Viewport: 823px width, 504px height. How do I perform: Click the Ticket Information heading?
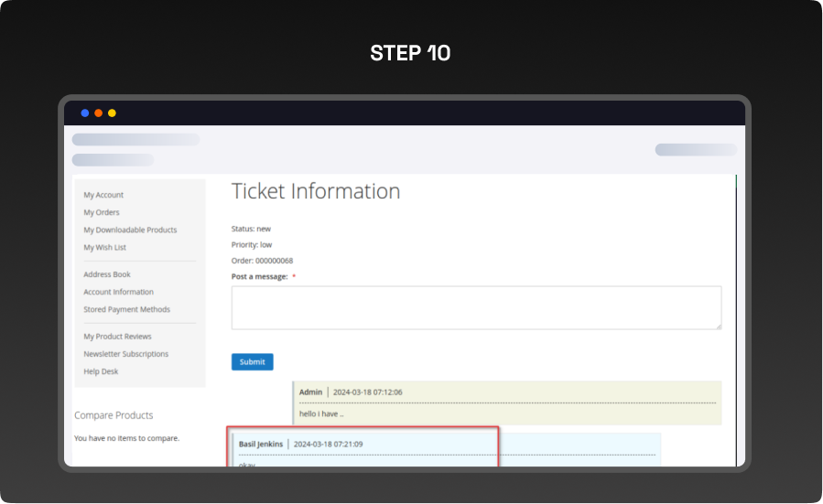[316, 191]
